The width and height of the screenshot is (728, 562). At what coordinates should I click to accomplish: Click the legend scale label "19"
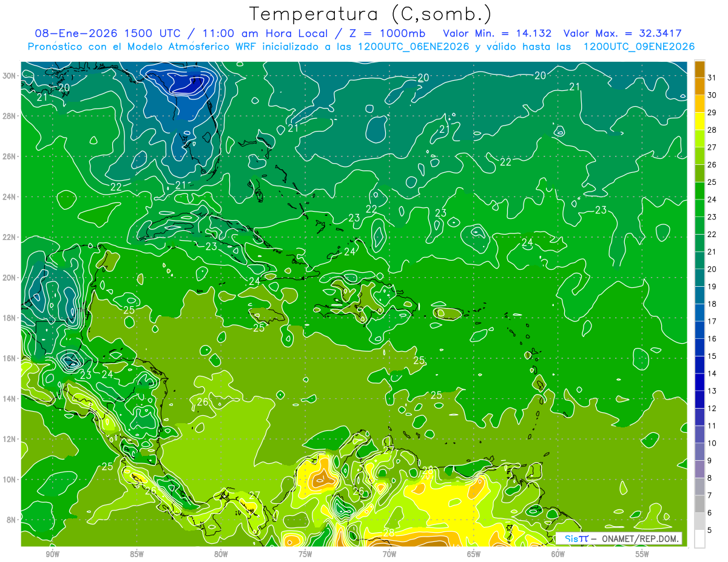coord(712,287)
